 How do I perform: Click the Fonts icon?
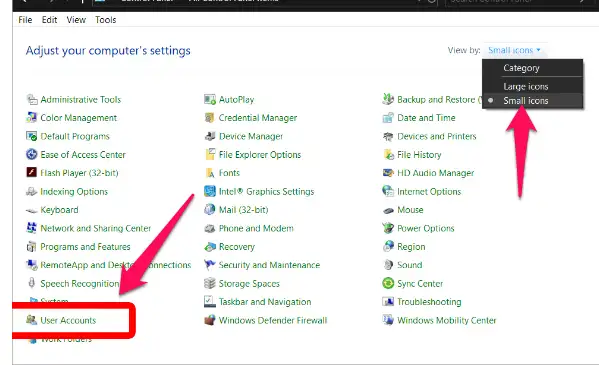click(210, 173)
